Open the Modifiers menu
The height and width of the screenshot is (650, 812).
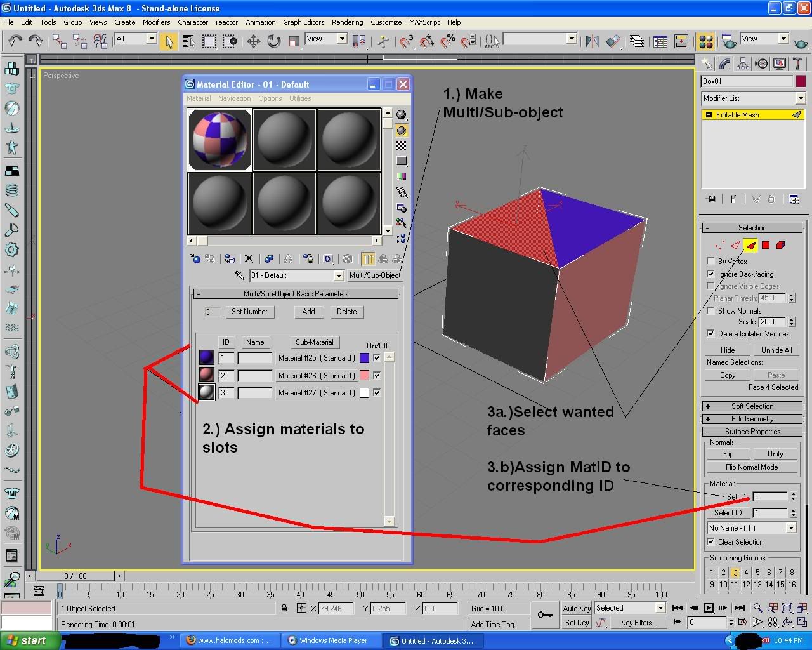pyautogui.click(x=156, y=22)
